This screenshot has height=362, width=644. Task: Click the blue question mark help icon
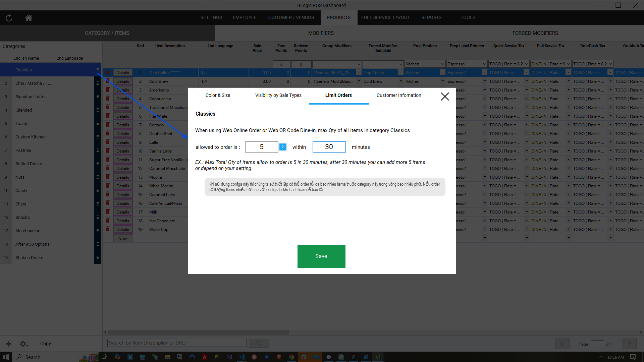[x=283, y=147]
